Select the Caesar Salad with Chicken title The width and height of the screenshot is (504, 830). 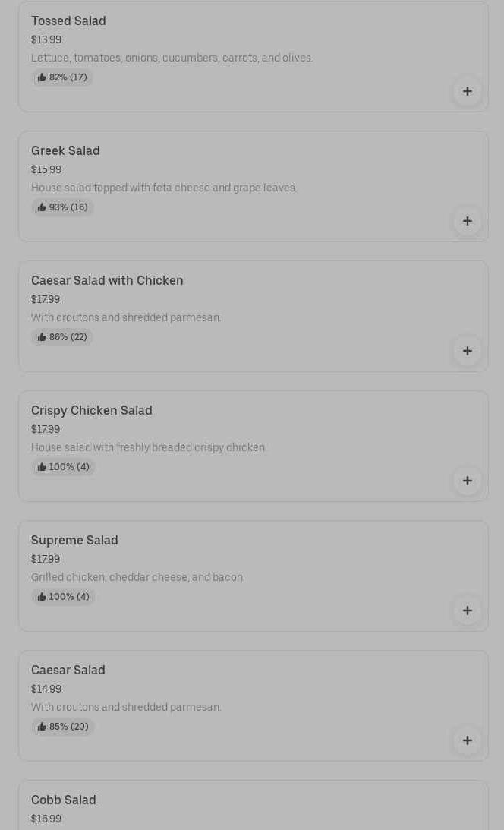point(107,281)
